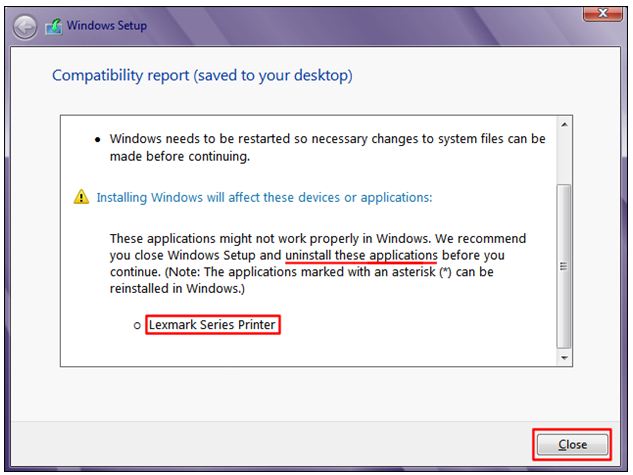Click the Close button
Image resolution: width=633 pixels, height=475 pixels.
[x=572, y=444]
